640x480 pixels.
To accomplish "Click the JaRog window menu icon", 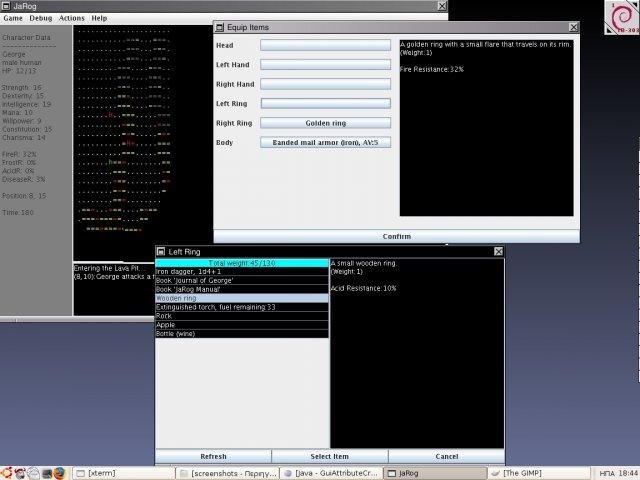I will (x=6, y=6).
